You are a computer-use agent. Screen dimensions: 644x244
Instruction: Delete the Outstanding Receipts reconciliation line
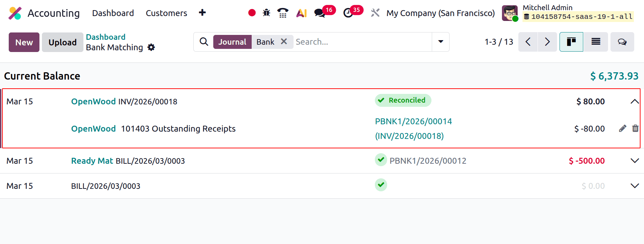click(635, 128)
